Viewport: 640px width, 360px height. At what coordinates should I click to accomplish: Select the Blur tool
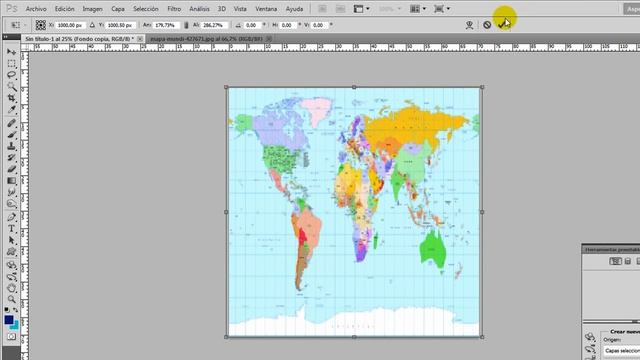click(11, 192)
